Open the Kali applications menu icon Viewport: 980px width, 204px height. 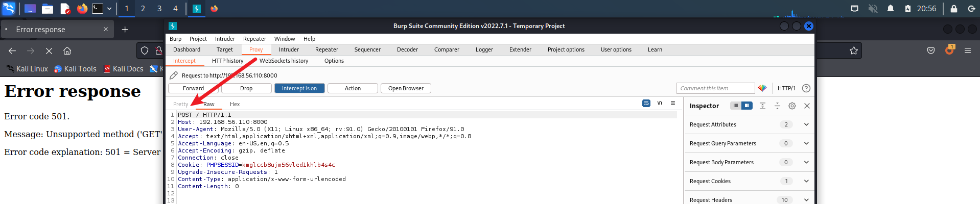pyautogui.click(x=9, y=9)
